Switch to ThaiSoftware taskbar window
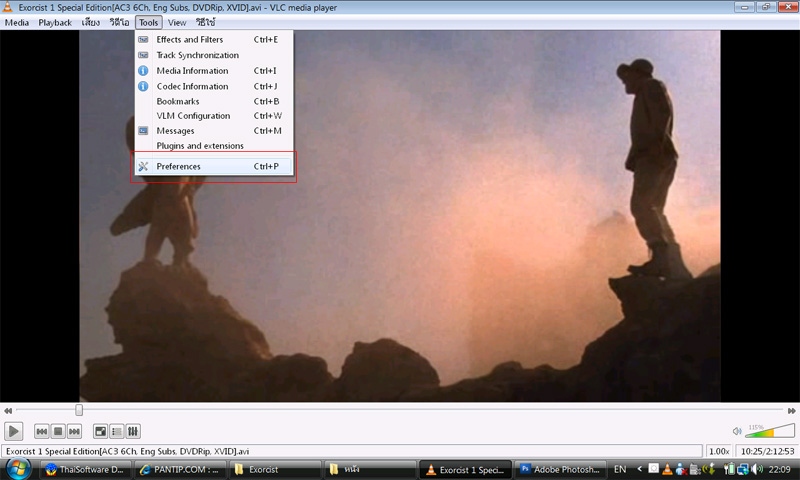The width and height of the screenshot is (800, 480). pyautogui.click(x=85, y=469)
